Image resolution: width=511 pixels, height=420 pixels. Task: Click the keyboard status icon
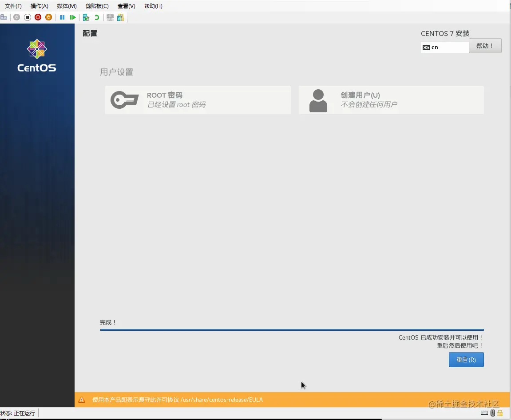point(484,413)
